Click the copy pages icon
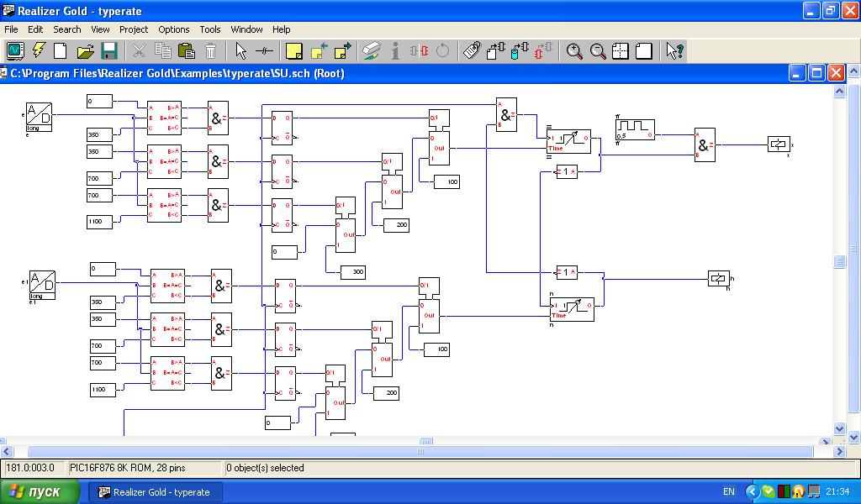The width and height of the screenshot is (861, 504). click(x=162, y=51)
